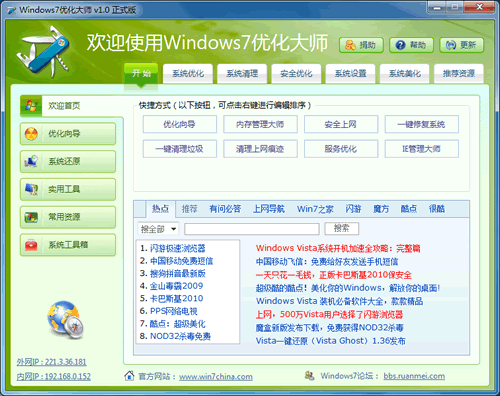Click the 更新 update button
Screen dimensions: 500x396
(x=462, y=45)
